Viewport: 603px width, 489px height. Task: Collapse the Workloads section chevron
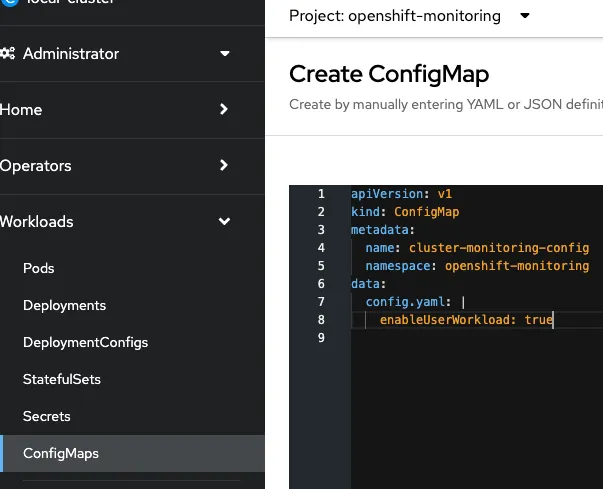(224, 222)
